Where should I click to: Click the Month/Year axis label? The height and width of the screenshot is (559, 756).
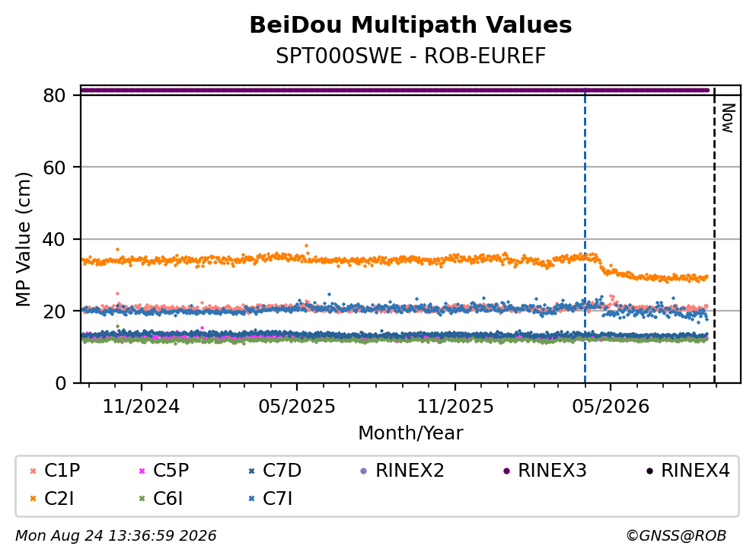tap(411, 433)
